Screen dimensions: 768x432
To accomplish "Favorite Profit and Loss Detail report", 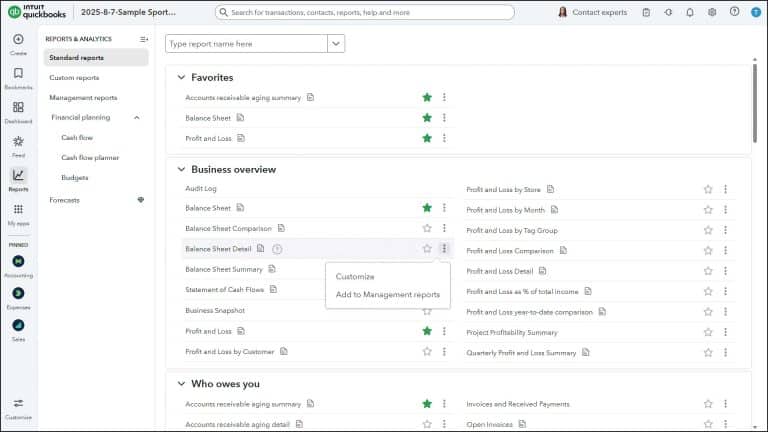I will [x=708, y=271].
